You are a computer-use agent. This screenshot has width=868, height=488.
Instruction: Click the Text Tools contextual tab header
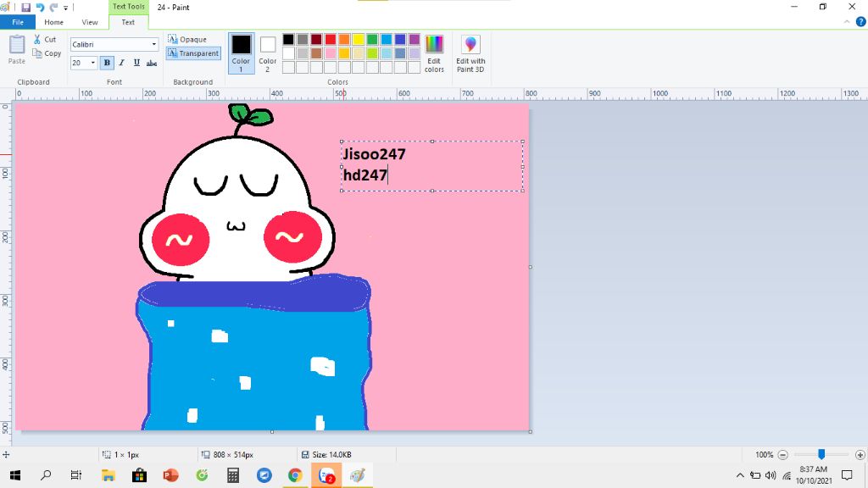[129, 7]
